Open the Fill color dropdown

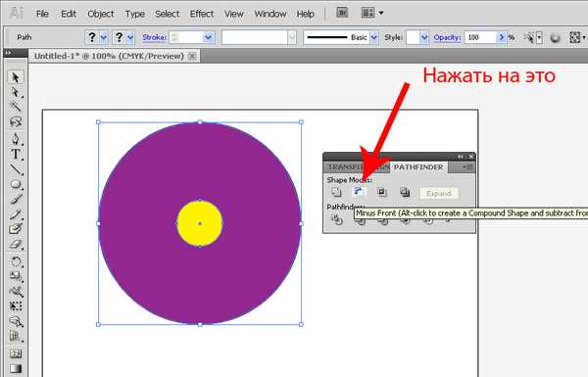click(104, 37)
